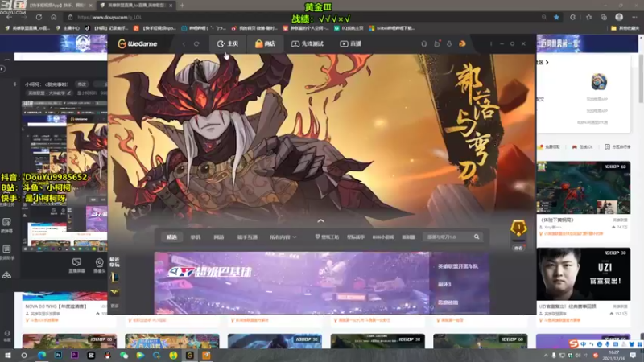Open WeChat from the taskbar

[x=124, y=355]
